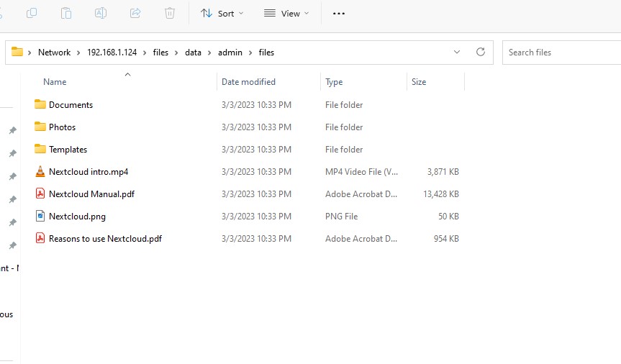Navigate to data breadcrumb segment
621x364 pixels.
click(x=193, y=53)
